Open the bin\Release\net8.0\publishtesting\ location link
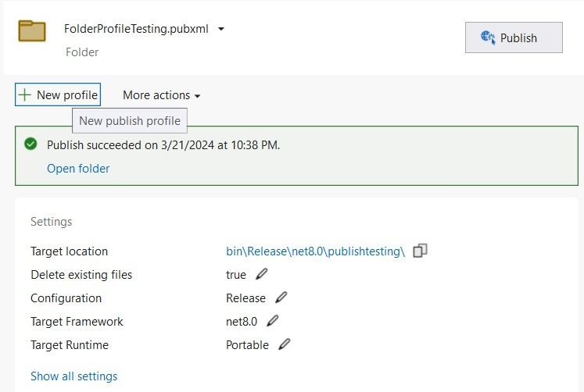Screen dimensions: 584x392 click(x=315, y=251)
